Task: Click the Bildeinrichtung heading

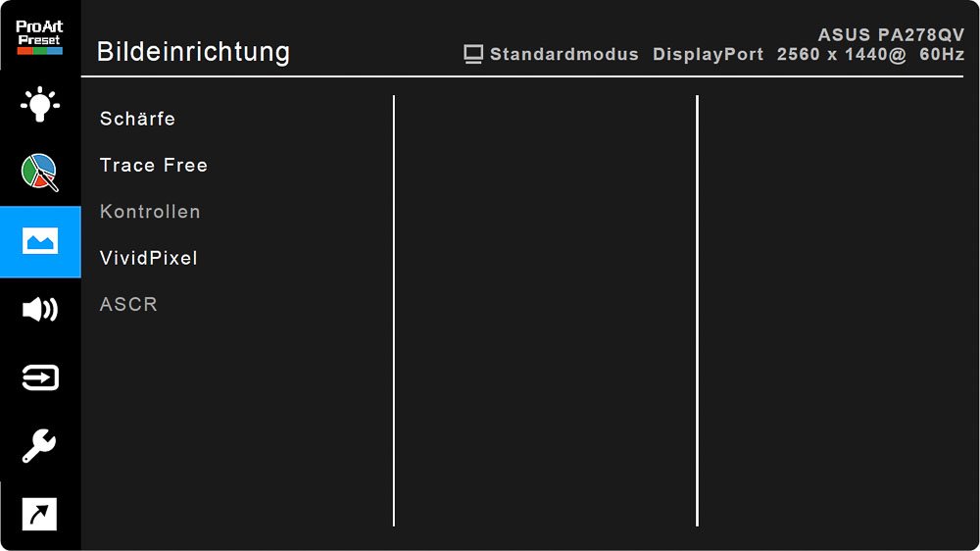Action: point(193,52)
